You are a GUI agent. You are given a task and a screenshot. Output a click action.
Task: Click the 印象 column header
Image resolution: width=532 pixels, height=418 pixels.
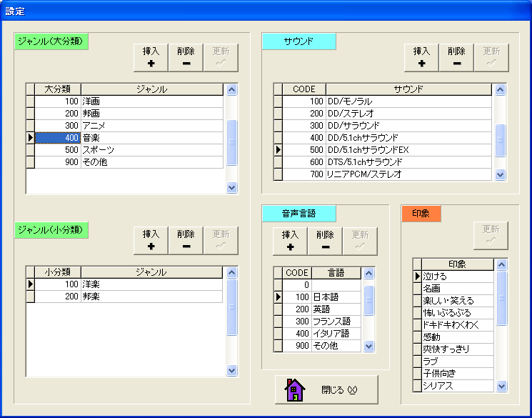pos(457,264)
